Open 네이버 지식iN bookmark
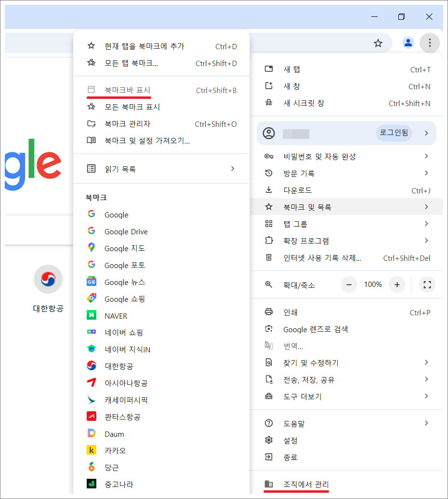The height and width of the screenshot is (499, 448). point(161,350)
